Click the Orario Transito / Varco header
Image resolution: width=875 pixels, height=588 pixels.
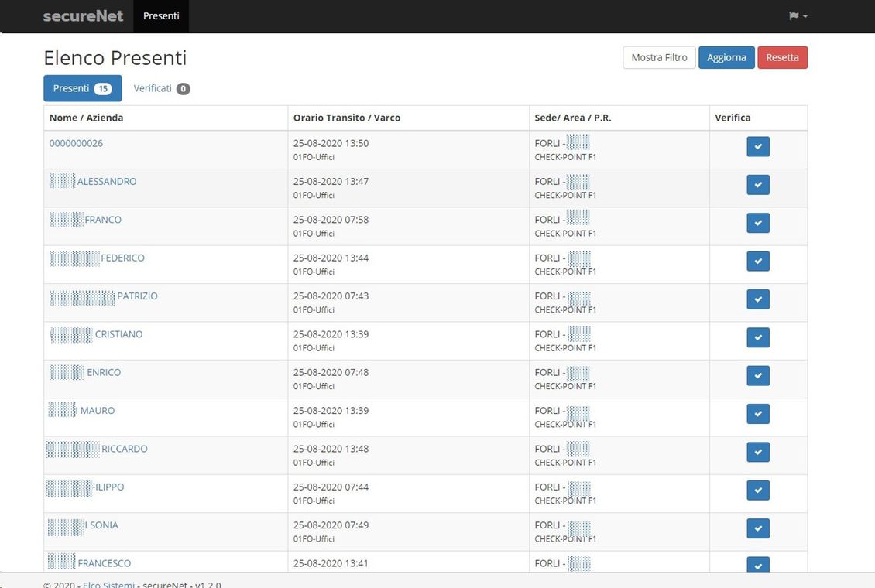coord(347,118)
